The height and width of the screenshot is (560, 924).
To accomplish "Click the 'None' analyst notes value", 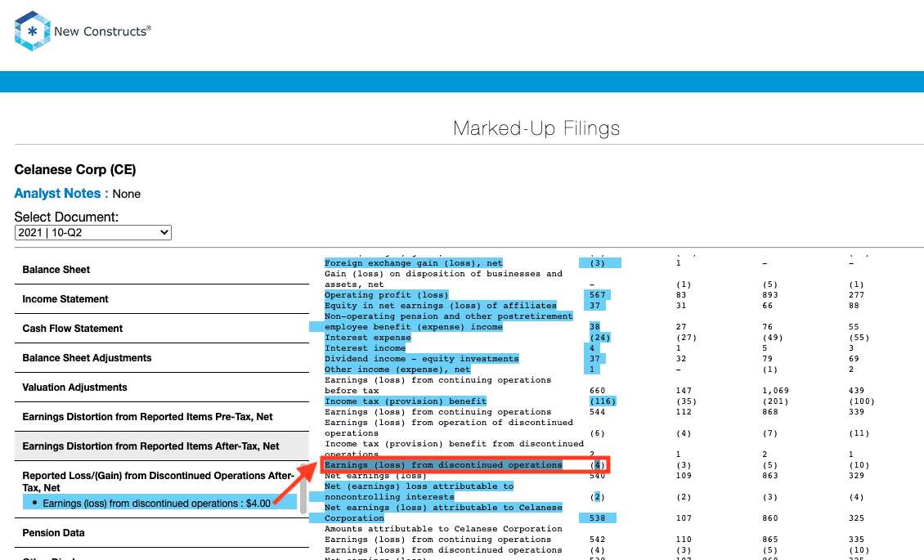I will [x=127, y=194].
